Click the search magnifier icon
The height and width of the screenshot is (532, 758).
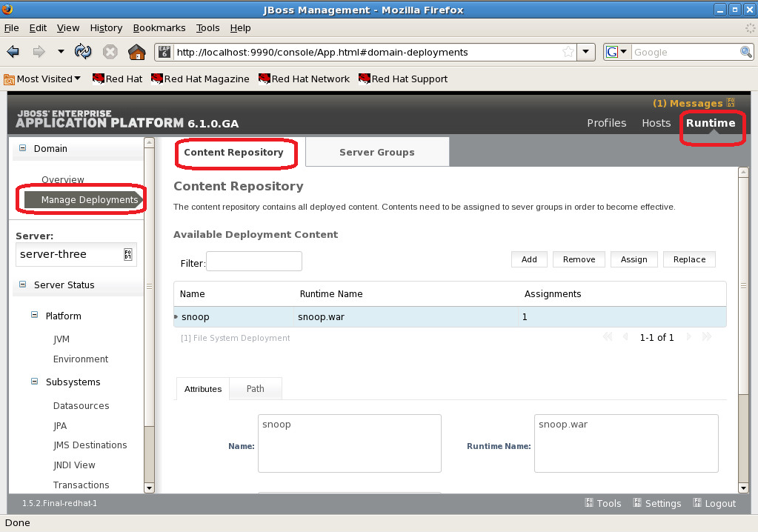click(x=746, y=52)
